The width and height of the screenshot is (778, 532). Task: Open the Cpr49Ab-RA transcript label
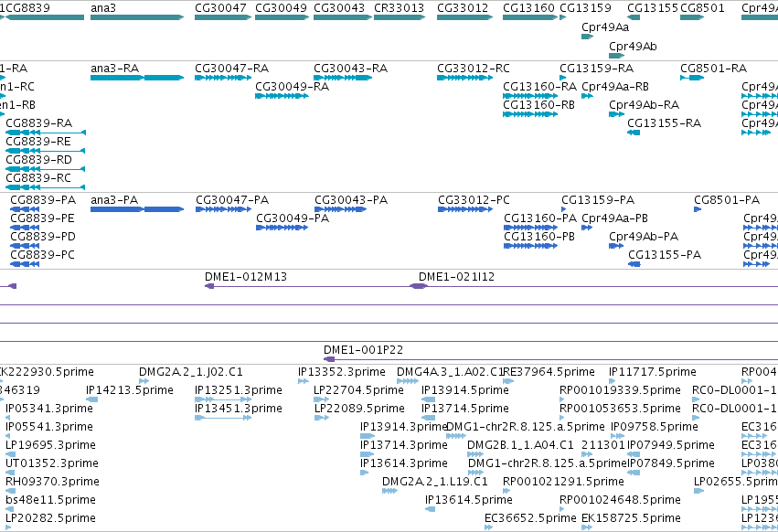[x=644, y=105]
